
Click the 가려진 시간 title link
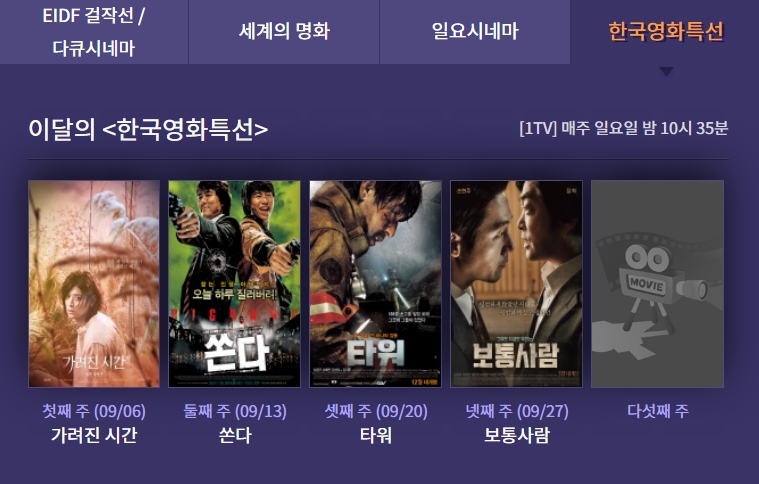[94, 435]
